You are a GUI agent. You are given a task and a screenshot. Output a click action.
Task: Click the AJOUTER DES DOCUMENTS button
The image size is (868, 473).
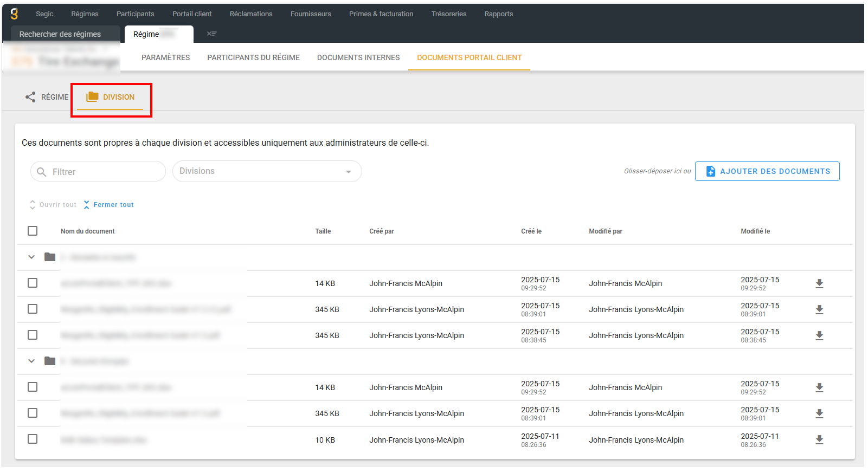767,171
